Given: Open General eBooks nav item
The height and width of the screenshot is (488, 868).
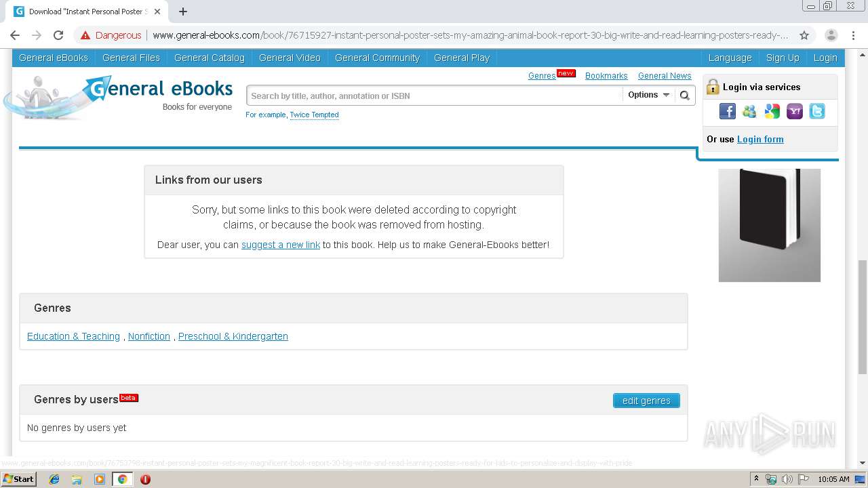Looking at the screenshot, I should tap(54, 58).
